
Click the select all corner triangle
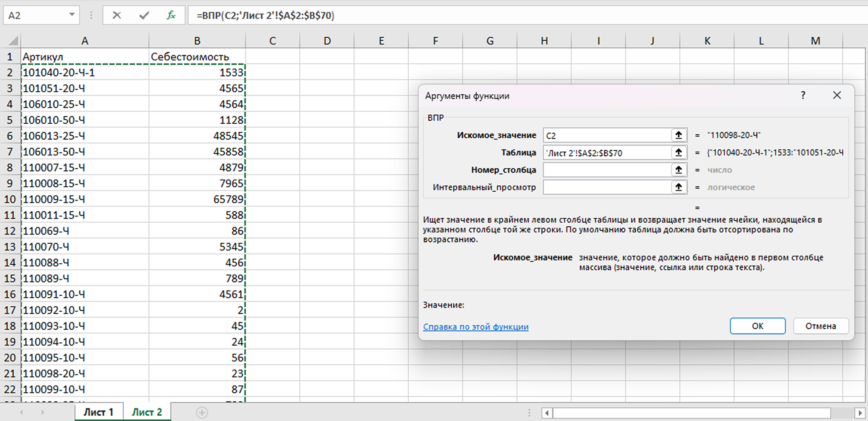point(13,40)
